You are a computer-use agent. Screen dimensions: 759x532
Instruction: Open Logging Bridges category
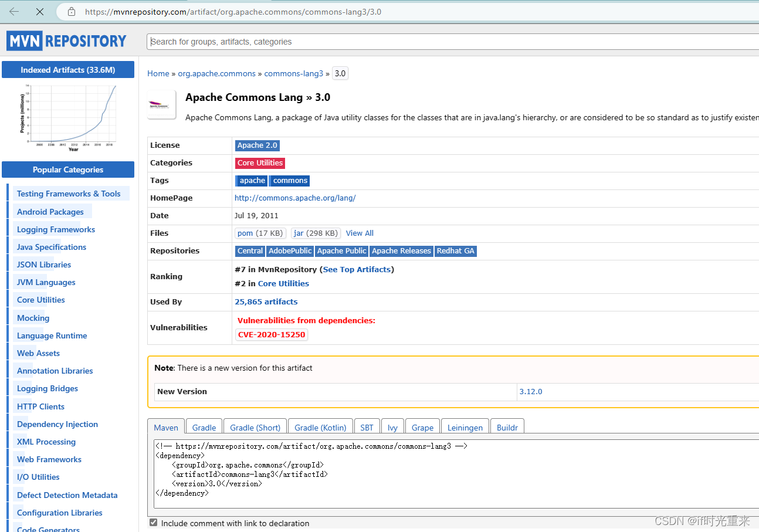(x=48, y=388)
